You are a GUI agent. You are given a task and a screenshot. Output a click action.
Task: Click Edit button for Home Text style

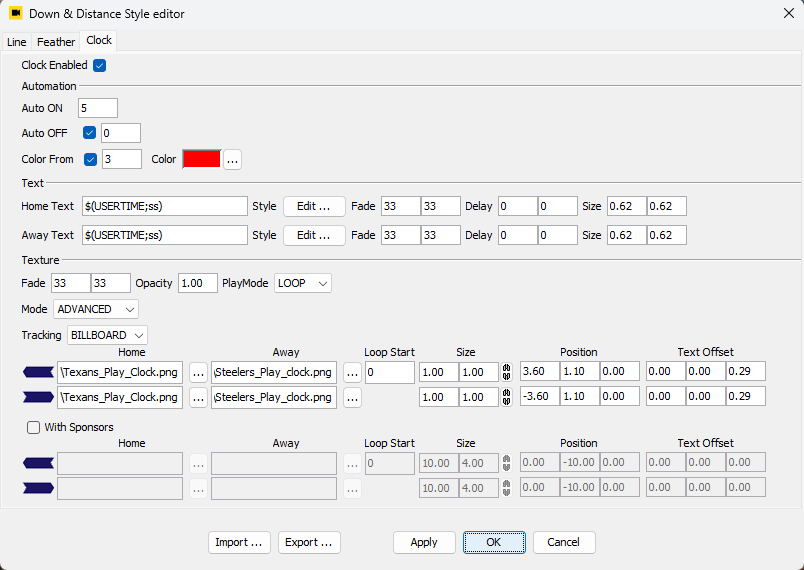point(314,207)
